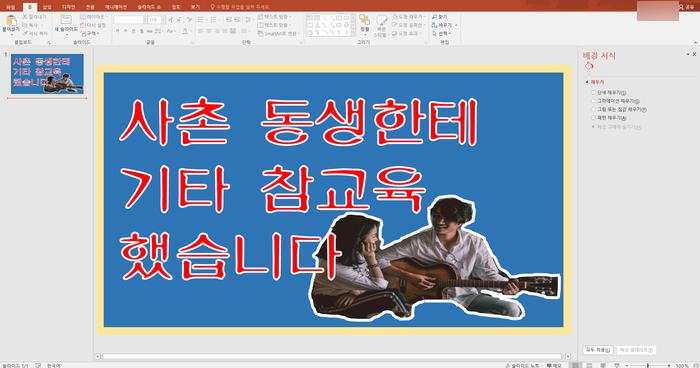Toggle text shadow S icon
Screen dimensions: 700x368
pos(142,31)
